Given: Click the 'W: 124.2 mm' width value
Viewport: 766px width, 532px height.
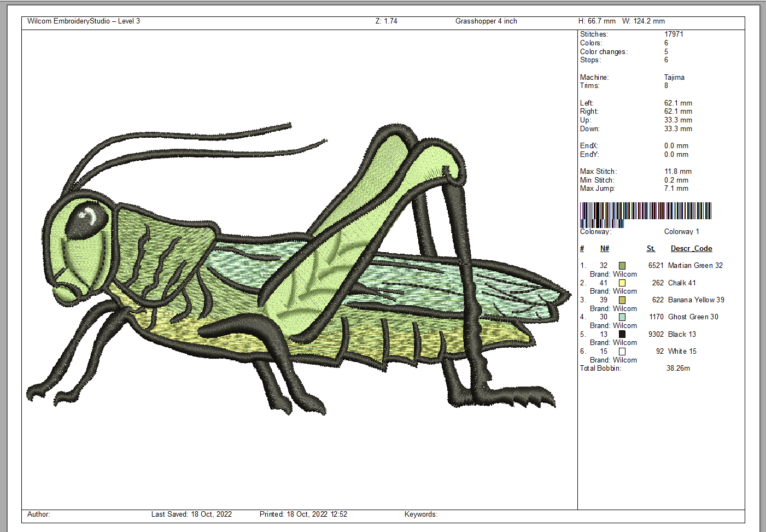Looking at the screenshot, I should coord(644,21).
